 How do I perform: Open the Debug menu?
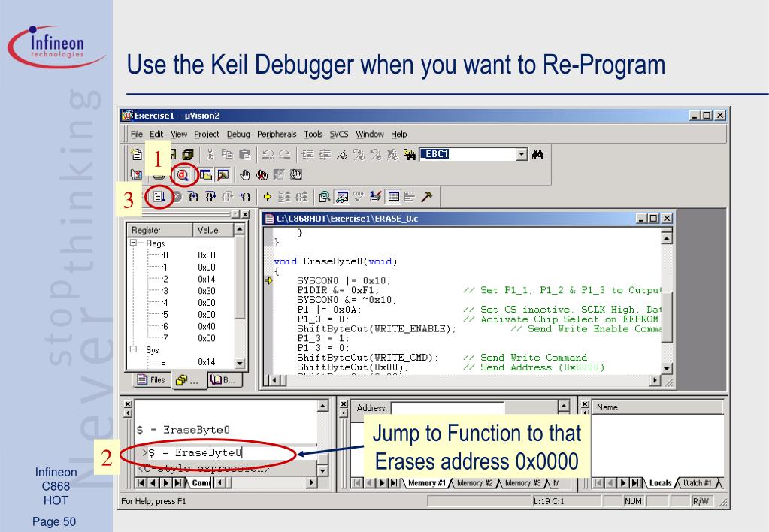(238, 135)
